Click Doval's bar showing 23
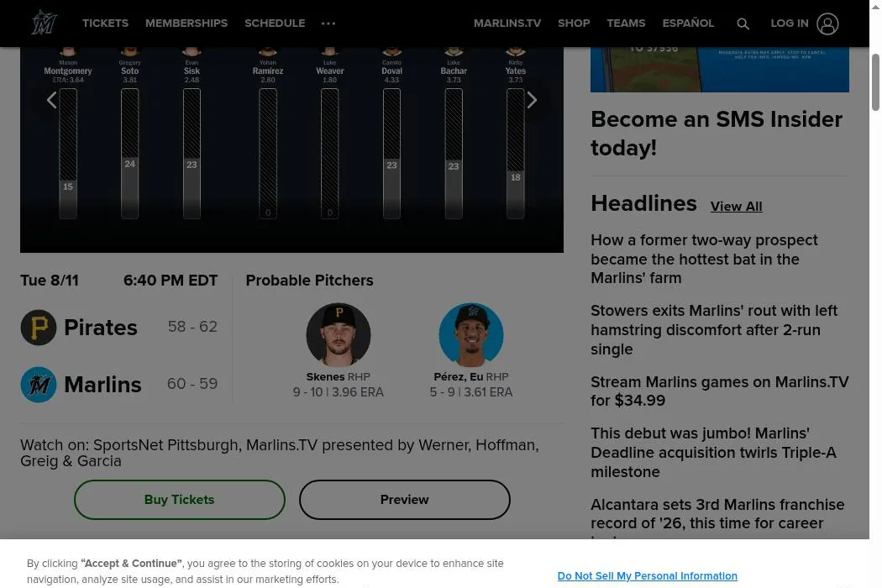 [391, 154]
